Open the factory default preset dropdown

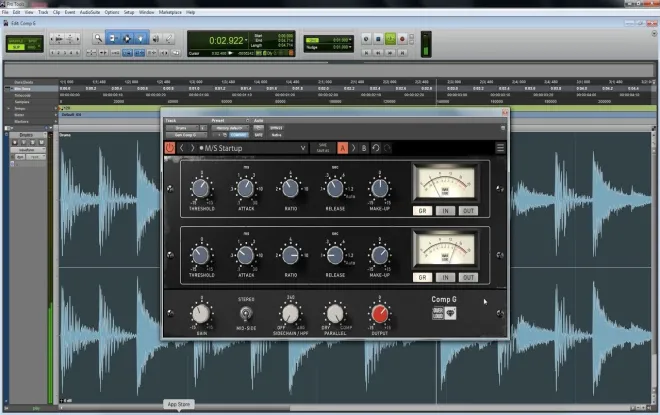(x=230, y=128)
